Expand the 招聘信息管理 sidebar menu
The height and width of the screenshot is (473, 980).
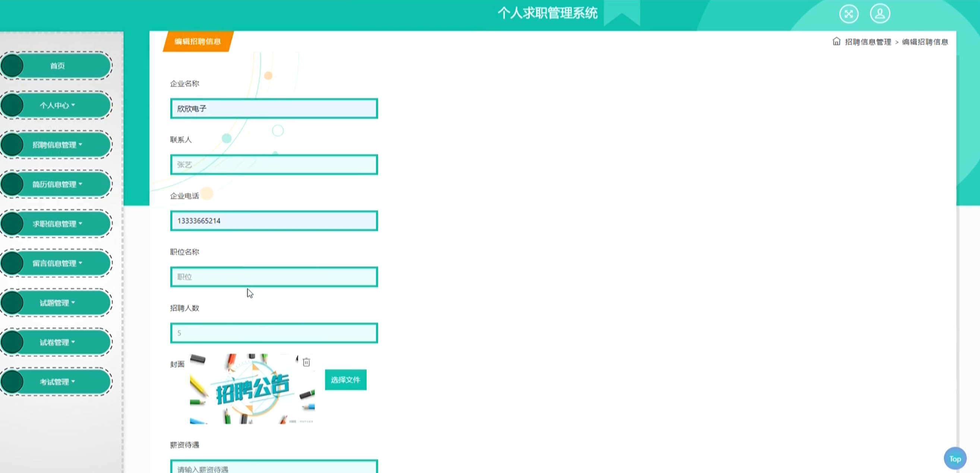pos(57,145)
